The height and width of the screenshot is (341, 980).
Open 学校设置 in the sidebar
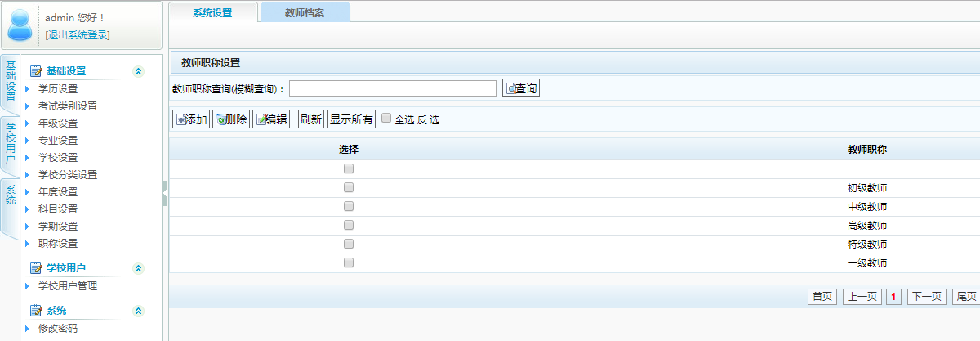(58, 157)
